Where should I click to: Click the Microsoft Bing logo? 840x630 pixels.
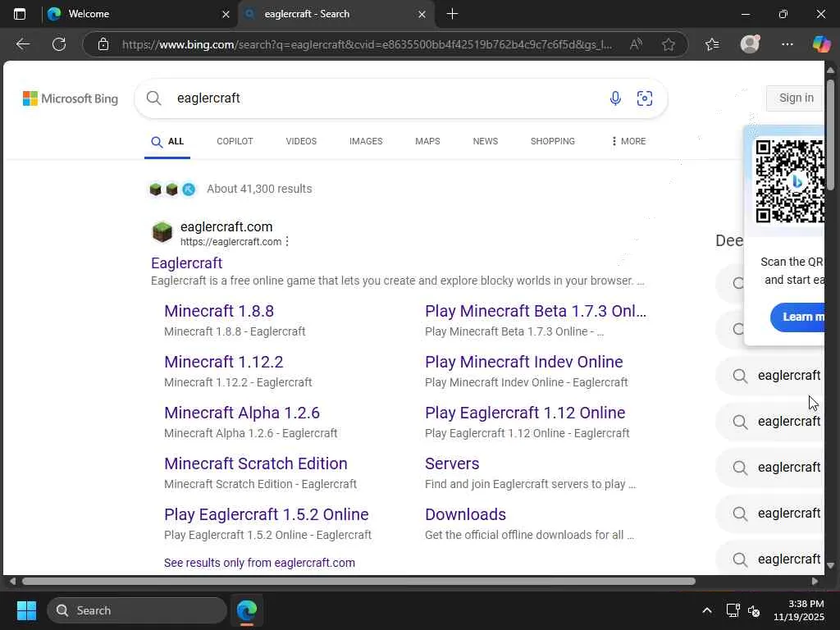pos(71,98)
